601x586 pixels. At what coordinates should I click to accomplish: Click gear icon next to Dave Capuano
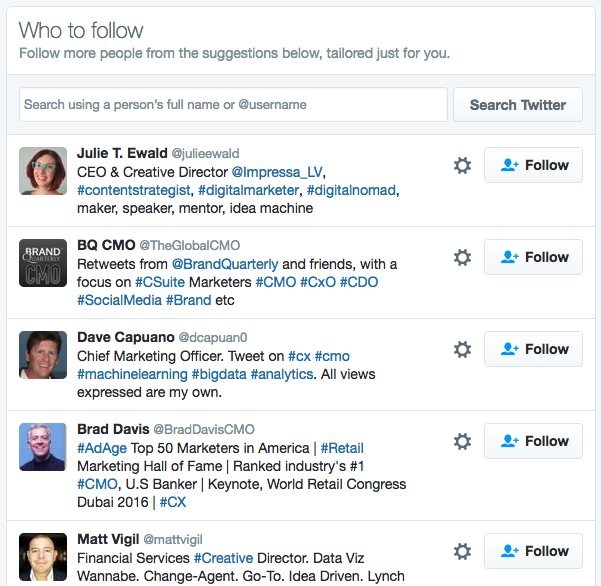click(x=462, y=350)
